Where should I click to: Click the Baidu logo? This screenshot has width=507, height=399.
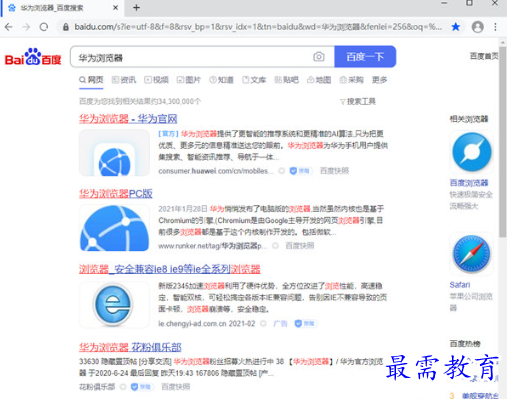point(33,57)
